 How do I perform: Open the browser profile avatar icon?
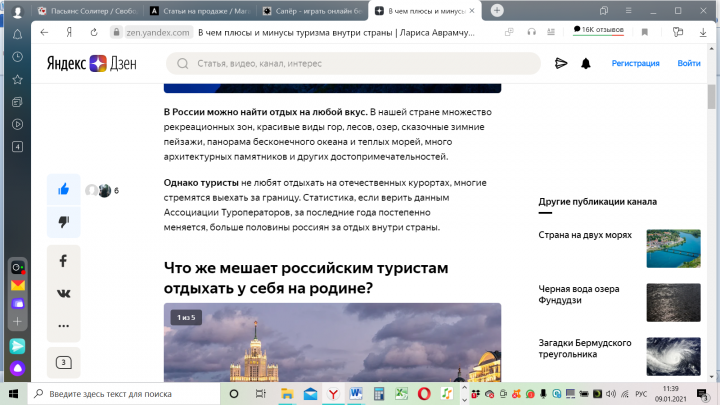(17, 12)
